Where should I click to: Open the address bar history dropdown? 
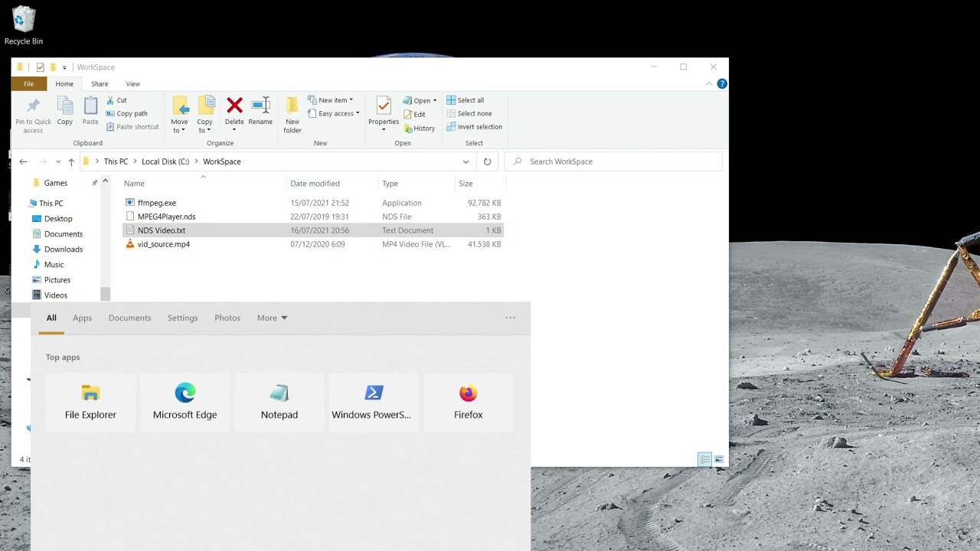pyautogui.click(x=465, y=161)
